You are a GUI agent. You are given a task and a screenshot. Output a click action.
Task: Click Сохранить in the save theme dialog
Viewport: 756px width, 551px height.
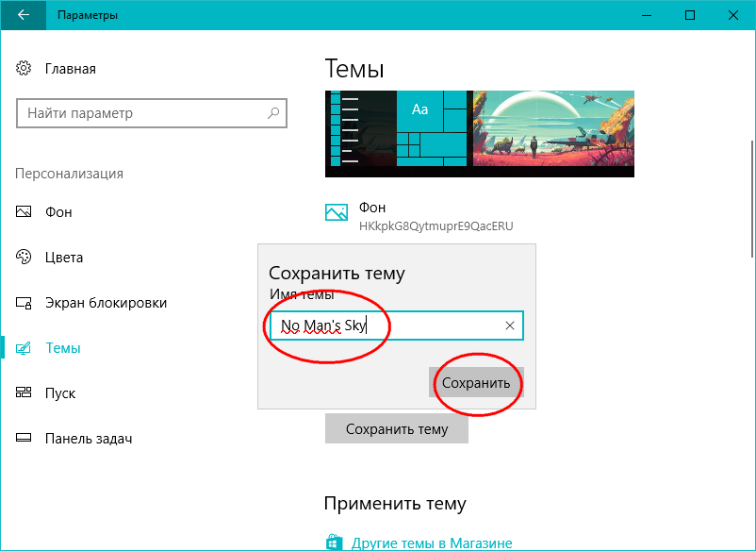pyautogui.click(x=476, y=383)
